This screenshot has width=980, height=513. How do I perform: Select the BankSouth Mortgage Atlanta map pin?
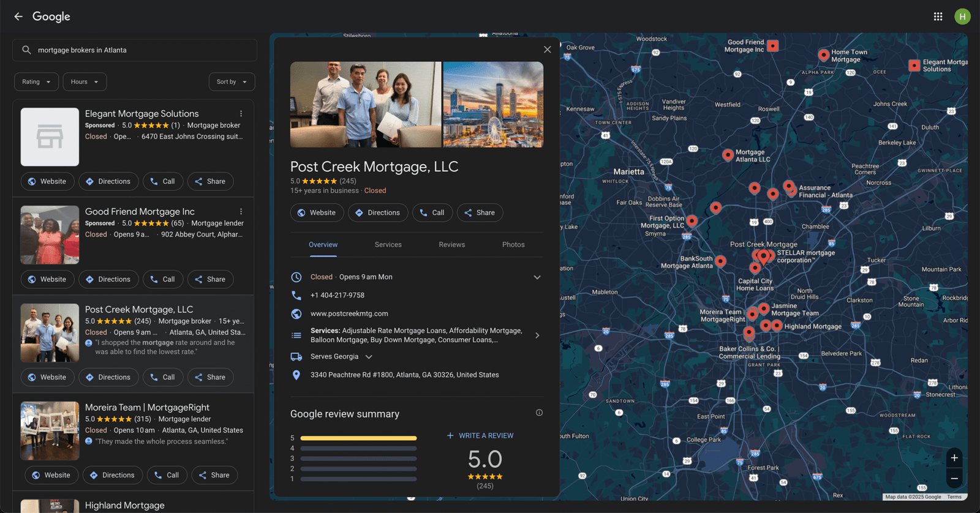[x=720, y=261]
